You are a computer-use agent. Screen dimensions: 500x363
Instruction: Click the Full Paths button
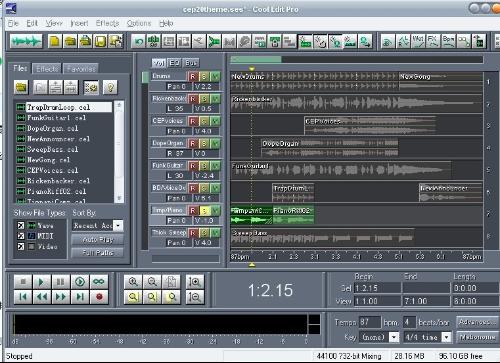coord(98,253)
